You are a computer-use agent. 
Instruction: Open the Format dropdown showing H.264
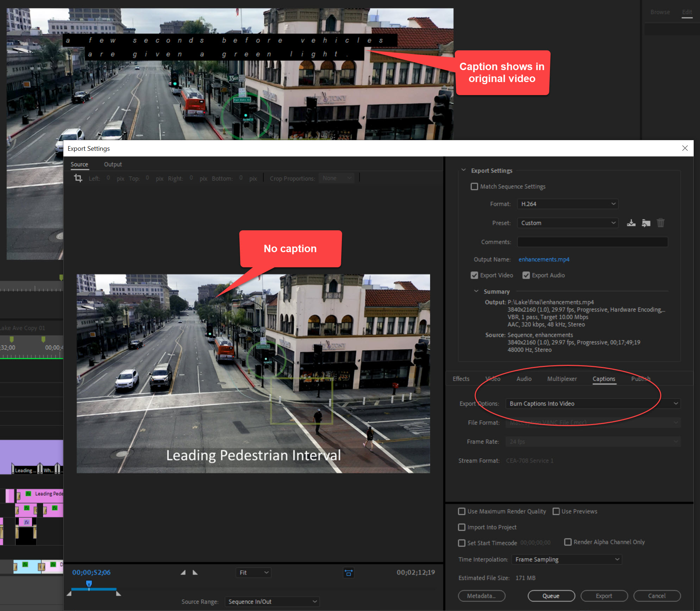567,204
